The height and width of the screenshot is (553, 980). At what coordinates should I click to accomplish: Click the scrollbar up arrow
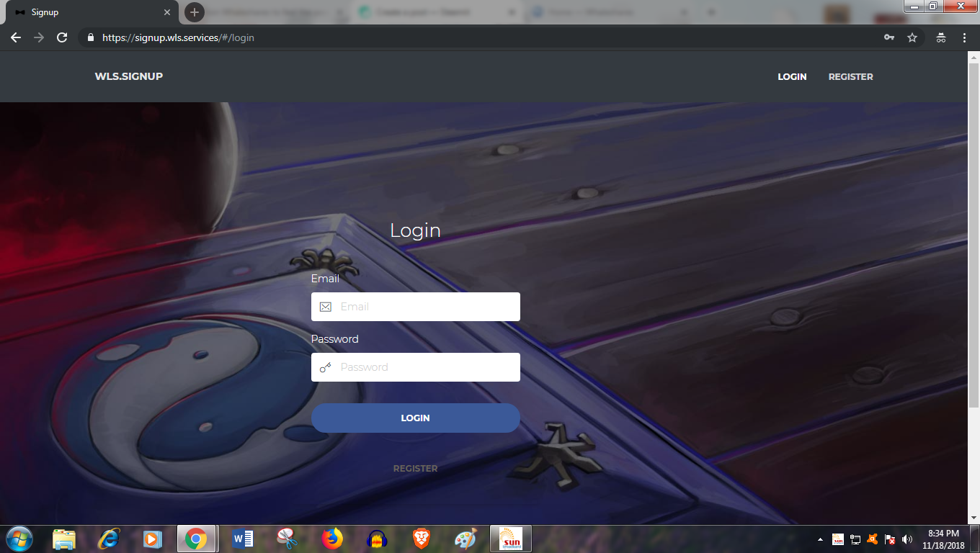click(974, 56)
